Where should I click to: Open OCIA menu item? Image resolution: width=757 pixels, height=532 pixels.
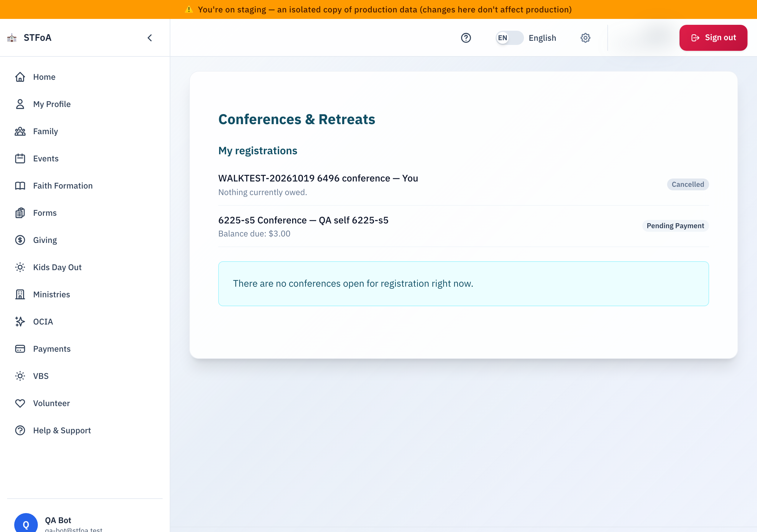click(x=85, y=322)
